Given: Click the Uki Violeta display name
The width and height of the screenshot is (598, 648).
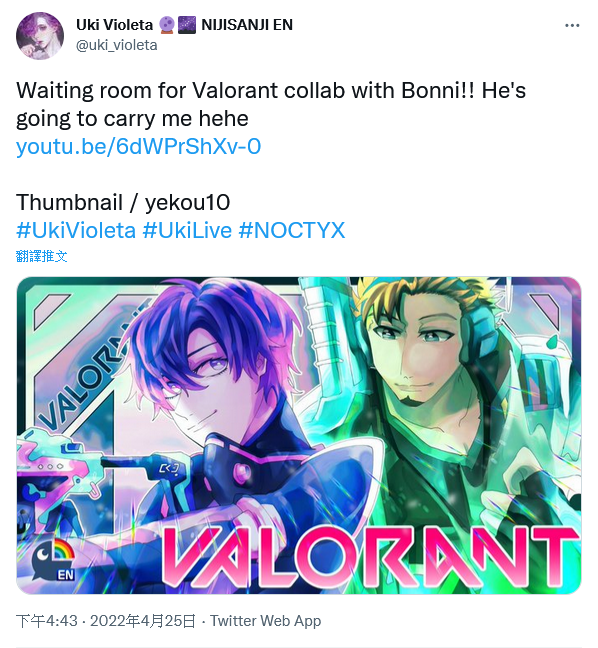Looking at the screenshot, I should point(114,25).
